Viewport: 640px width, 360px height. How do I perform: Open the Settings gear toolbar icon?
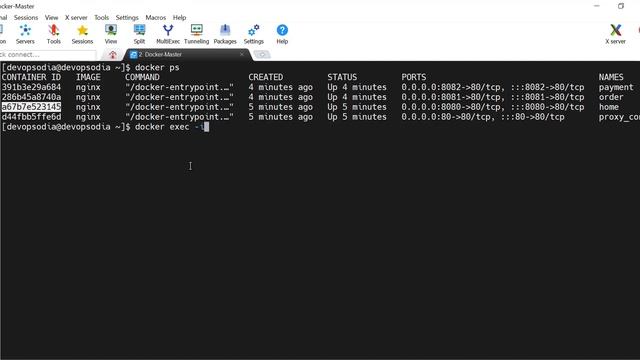tap(253, 34)
